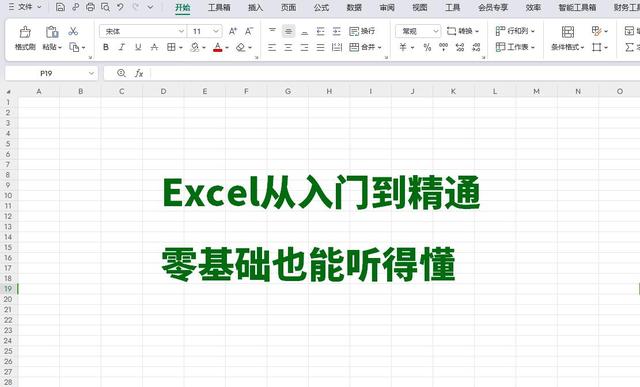
Task: Select the Cut scissors icon
Action: click(x=73, y=31)
